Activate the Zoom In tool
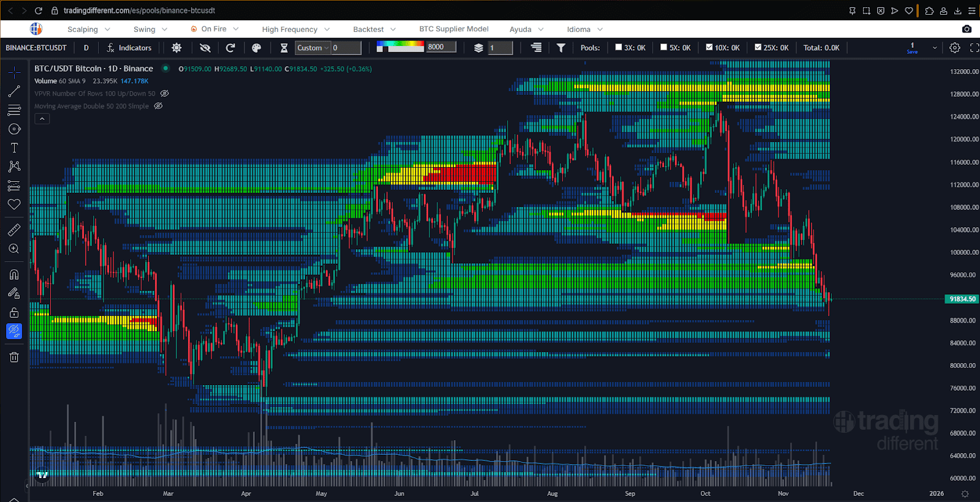Screen dimensions: 980x502 (x=14, y=249)
